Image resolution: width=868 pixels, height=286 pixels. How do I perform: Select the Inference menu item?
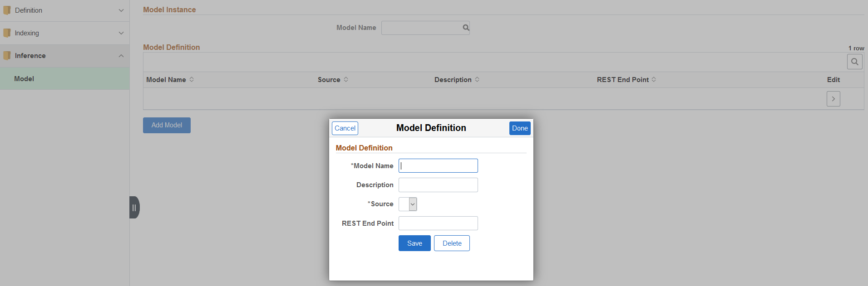64,56
